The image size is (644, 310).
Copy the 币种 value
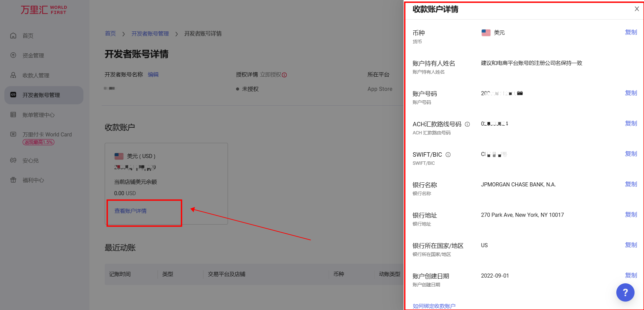631,32
